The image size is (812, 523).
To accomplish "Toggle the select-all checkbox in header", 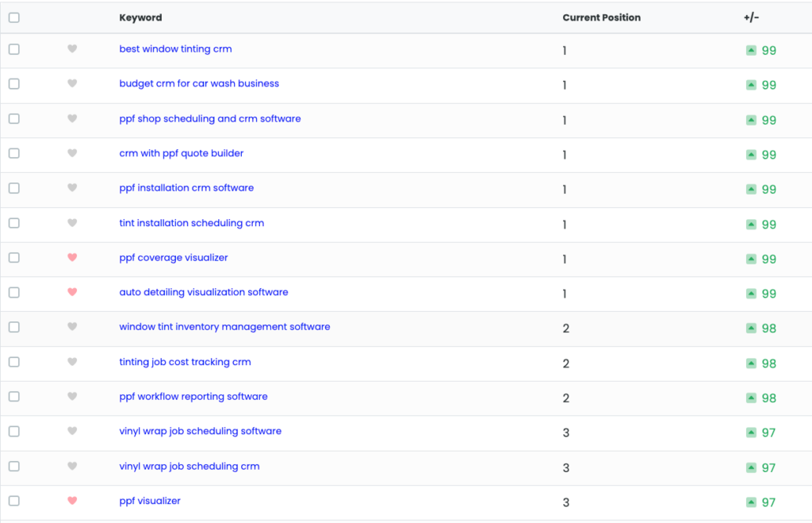I will click(x=14, y=17).
